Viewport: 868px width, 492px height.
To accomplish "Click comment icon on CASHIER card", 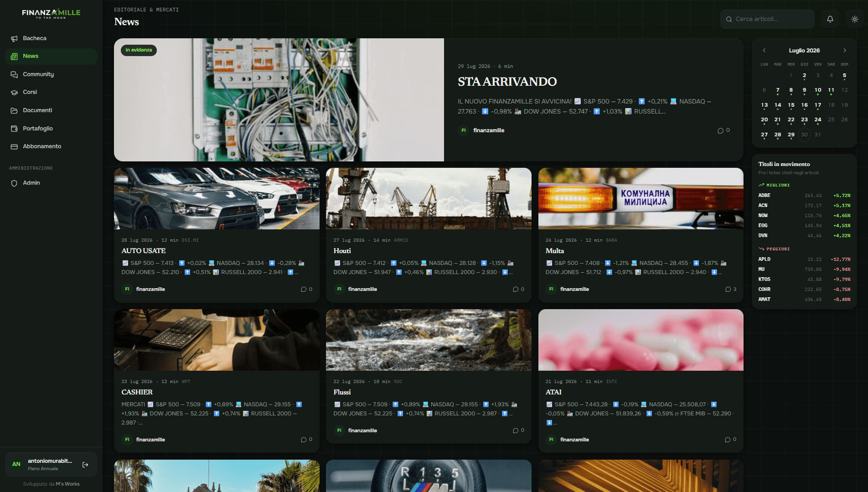I will coord(304,440).
